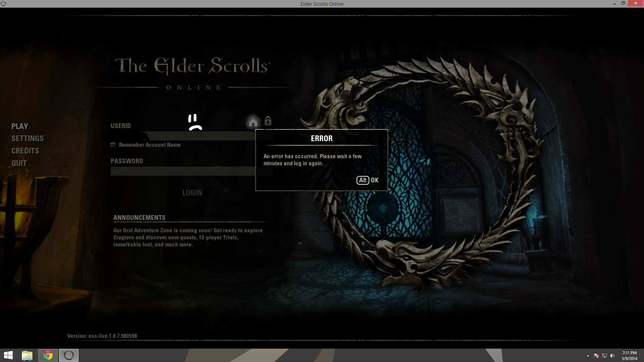Image resolution: width=644 pixels, height=362 pixels.
Task: Open CREDITS from the left menu
Action: [25, 151]
